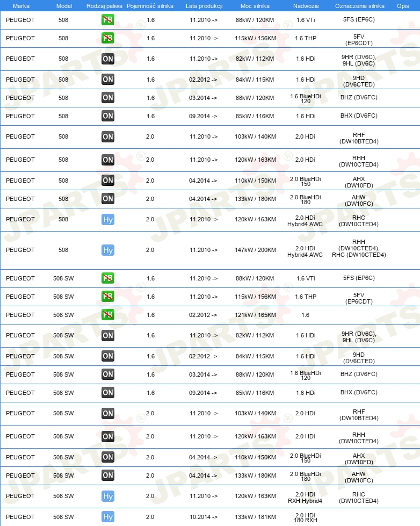Click ON icon in 508 SW RHH 120kW row

click(x=107, y=436)
